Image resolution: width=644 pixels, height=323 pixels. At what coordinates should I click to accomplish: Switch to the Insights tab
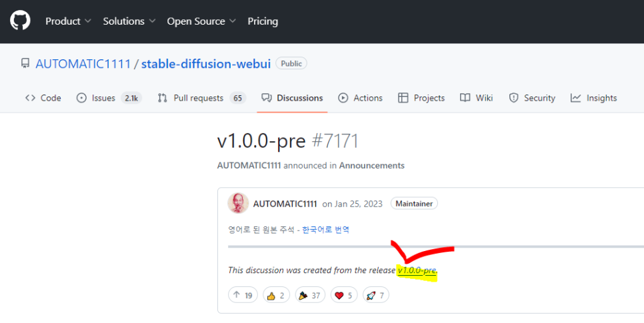pos(594,98)
